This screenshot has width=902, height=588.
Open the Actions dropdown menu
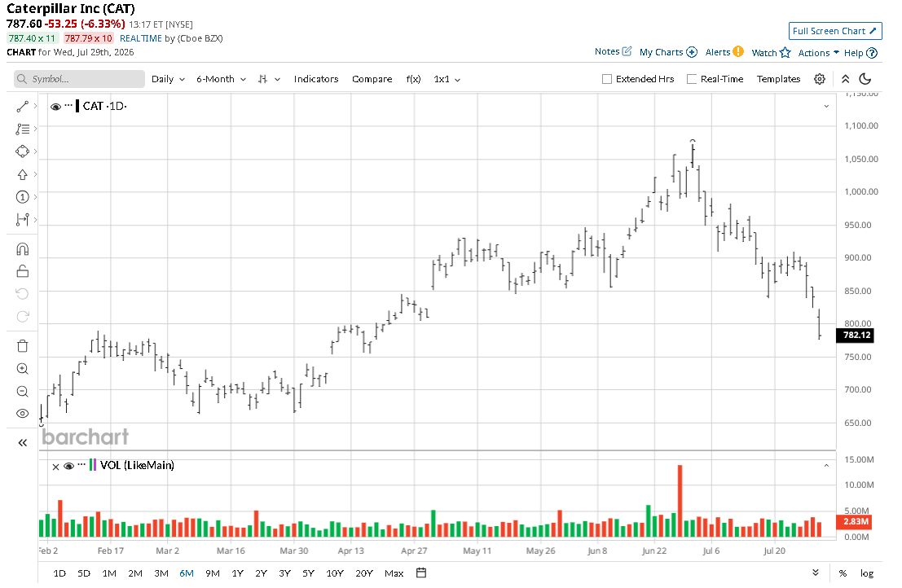coord(819,53)
